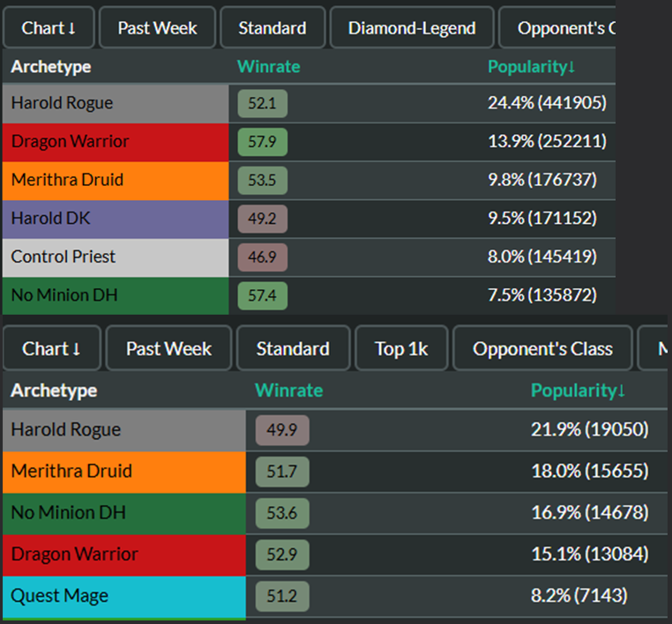Open the Standard format filter beside Diamond-Legend

click(273, 28)
